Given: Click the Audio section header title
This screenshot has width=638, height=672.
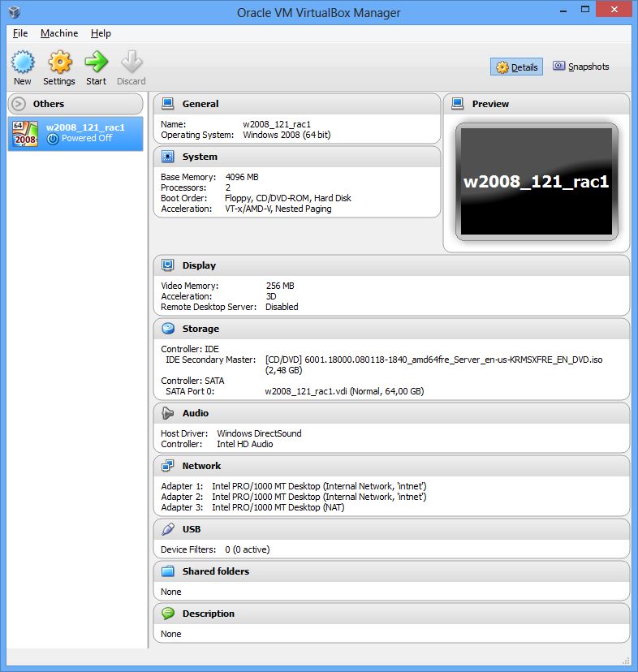Looking at the screenshot, I should (x=196, y=413).
